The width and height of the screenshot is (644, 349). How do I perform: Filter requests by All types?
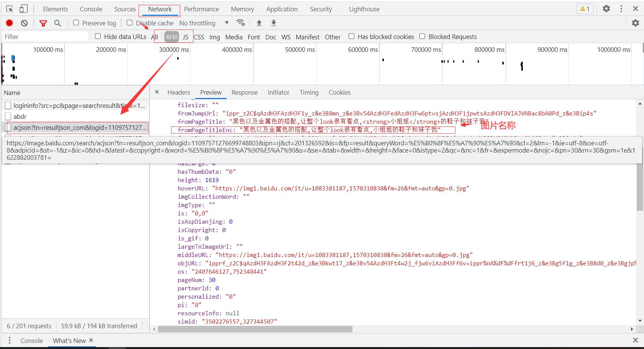pyautogui.click(x=154, y=37)
